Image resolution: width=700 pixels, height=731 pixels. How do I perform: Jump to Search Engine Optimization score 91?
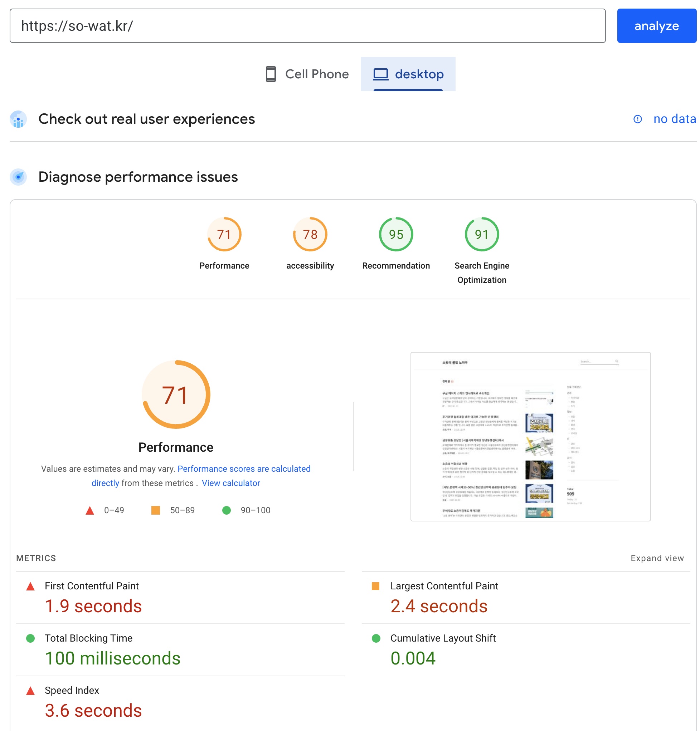[x=481, y=234]
